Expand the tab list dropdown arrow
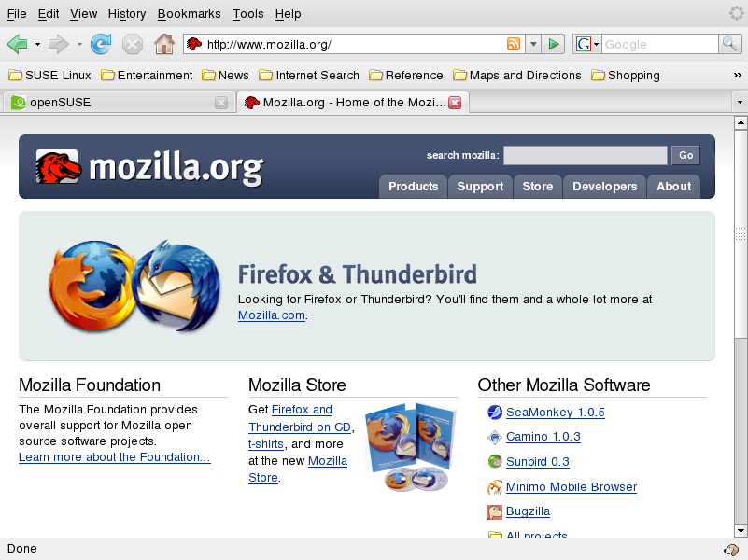748x560 pixels. pos(740,103)
